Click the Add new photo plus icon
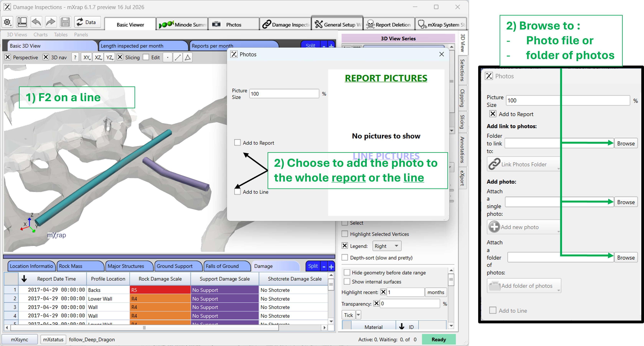Screen dimensions: 644x346 pyautogui.click(x=494, y=227)
